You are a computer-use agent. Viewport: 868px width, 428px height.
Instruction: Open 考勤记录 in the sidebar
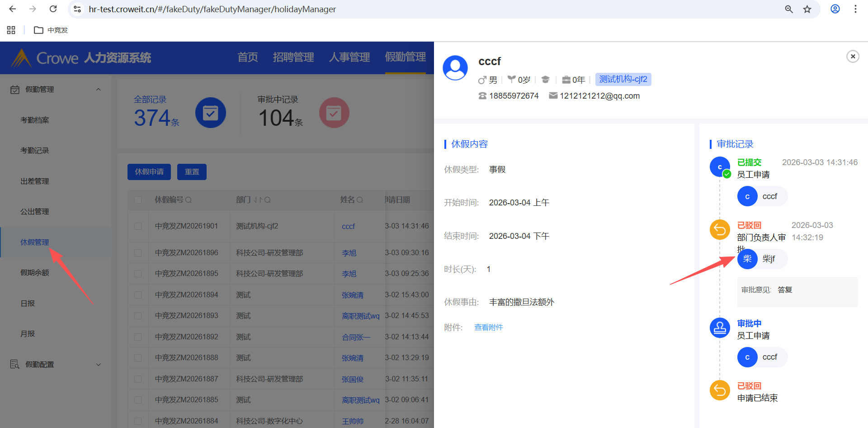click(x=35, y=151)
